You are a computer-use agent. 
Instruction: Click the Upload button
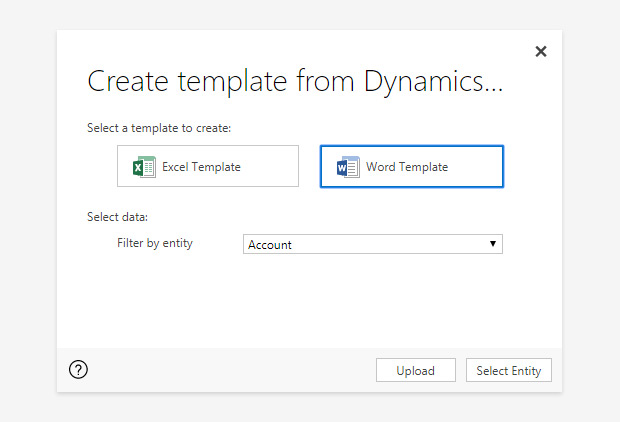click(416, 370)
